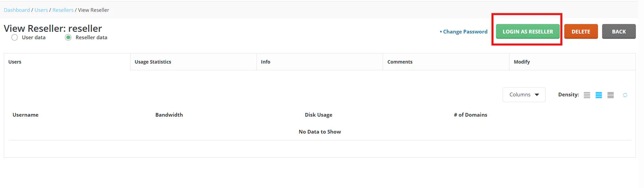Click the Login as Reseller button

click(x=527, y=31)
